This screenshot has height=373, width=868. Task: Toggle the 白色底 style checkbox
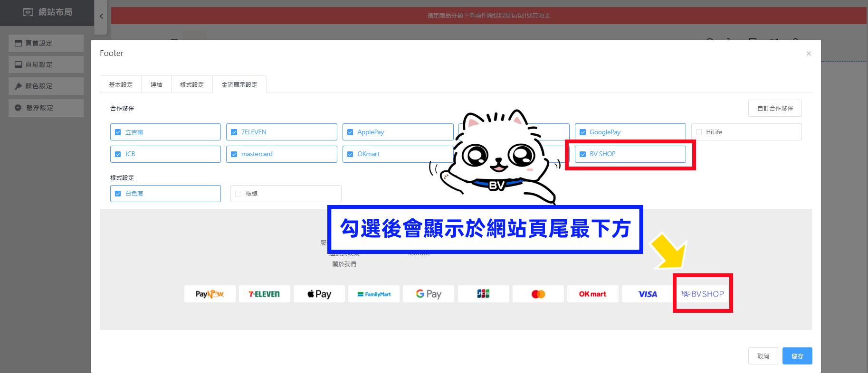click(x=118, y=194)
